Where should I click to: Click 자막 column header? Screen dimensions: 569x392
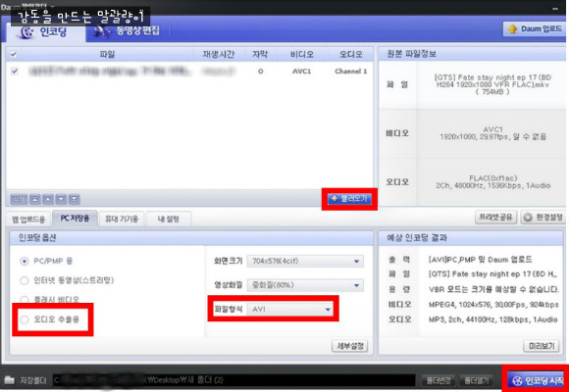[260, 55]
